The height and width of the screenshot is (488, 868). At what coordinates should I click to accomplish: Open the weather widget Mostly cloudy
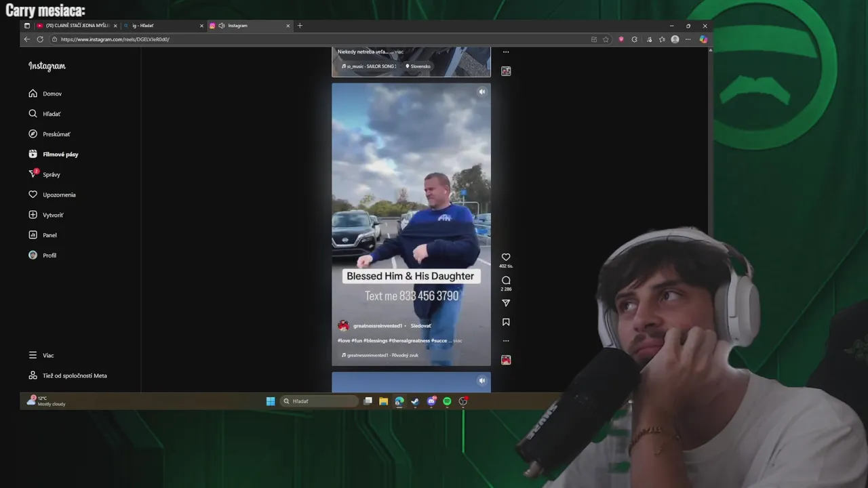pos(46,401)
